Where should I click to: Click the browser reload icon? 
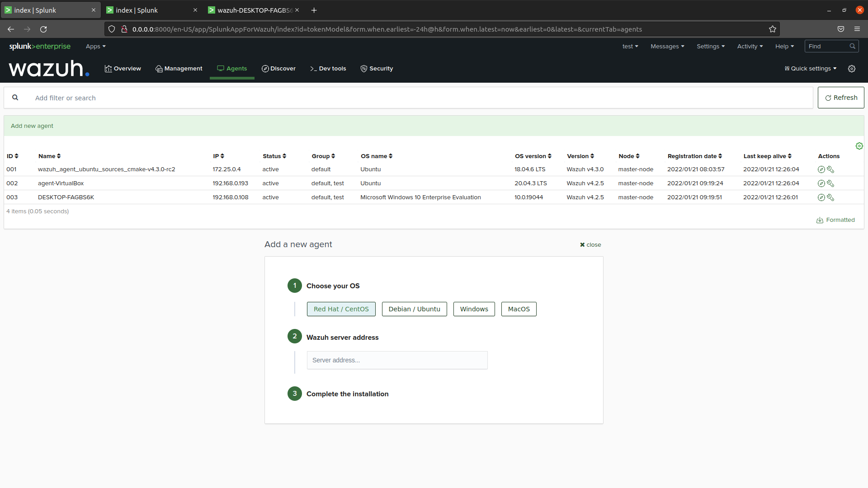(43, 29)
